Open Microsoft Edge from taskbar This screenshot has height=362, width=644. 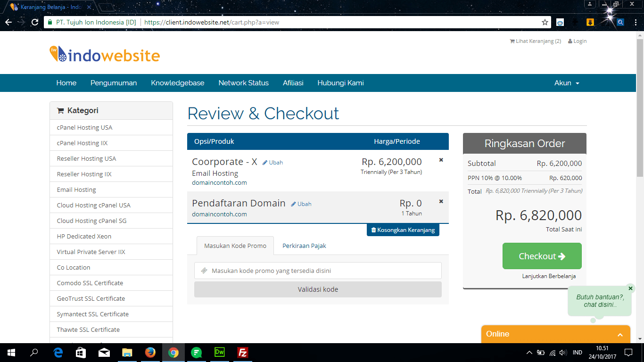point(58,353)
